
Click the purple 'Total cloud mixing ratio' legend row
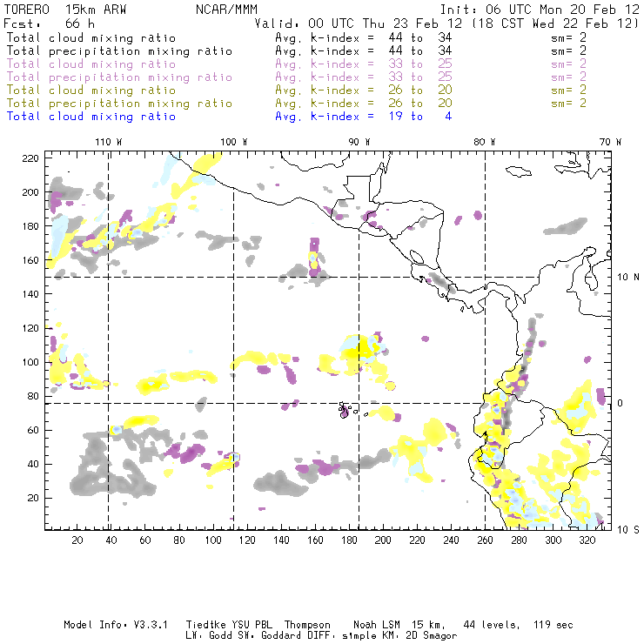click(296, 64)
